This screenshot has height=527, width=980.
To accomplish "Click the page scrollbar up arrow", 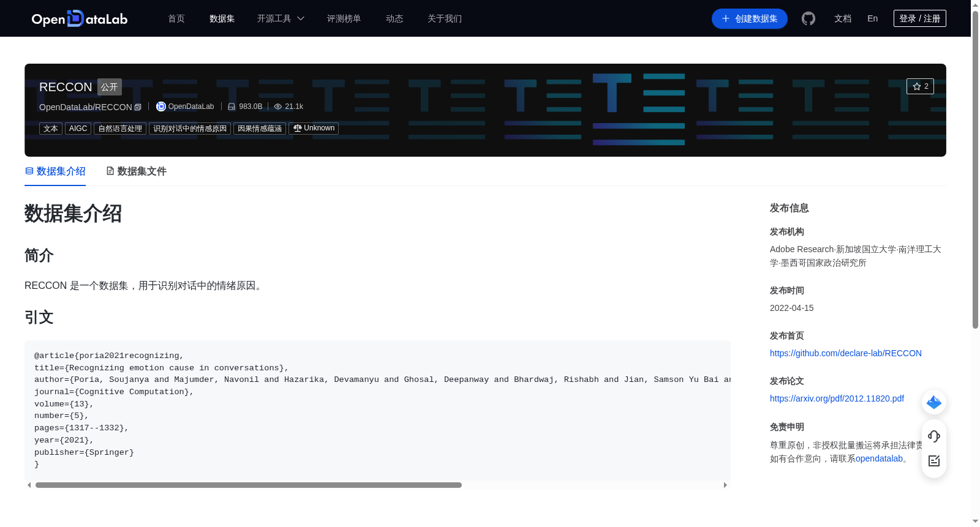I will (x=975, y=4).
